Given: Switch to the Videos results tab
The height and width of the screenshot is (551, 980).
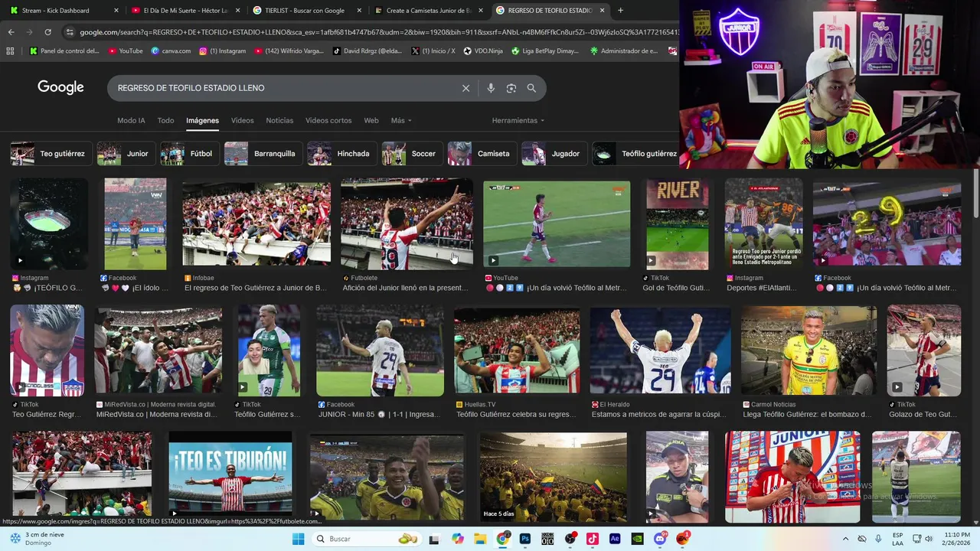Looking at the screenshot, I should tap(242, 120).
